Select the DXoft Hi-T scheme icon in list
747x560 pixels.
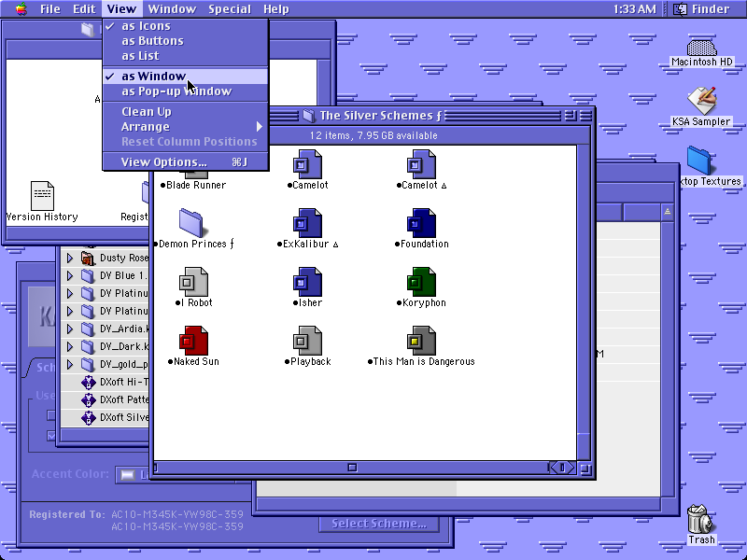[x=88, y=382]
